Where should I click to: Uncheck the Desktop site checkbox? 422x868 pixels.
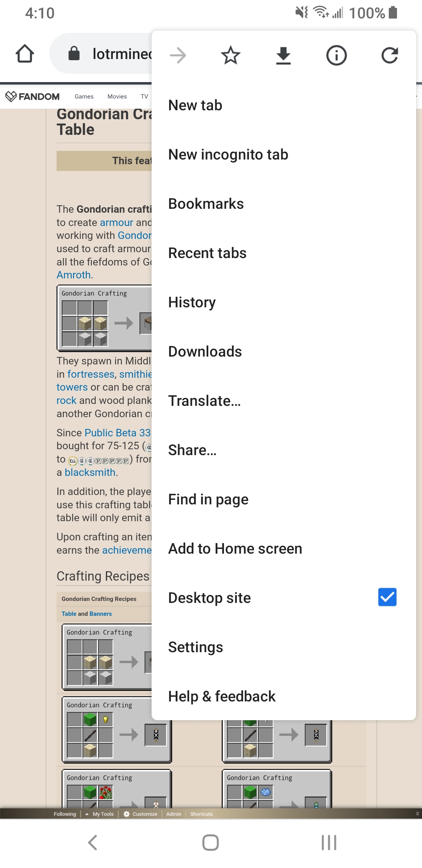[x=387, y=597]
